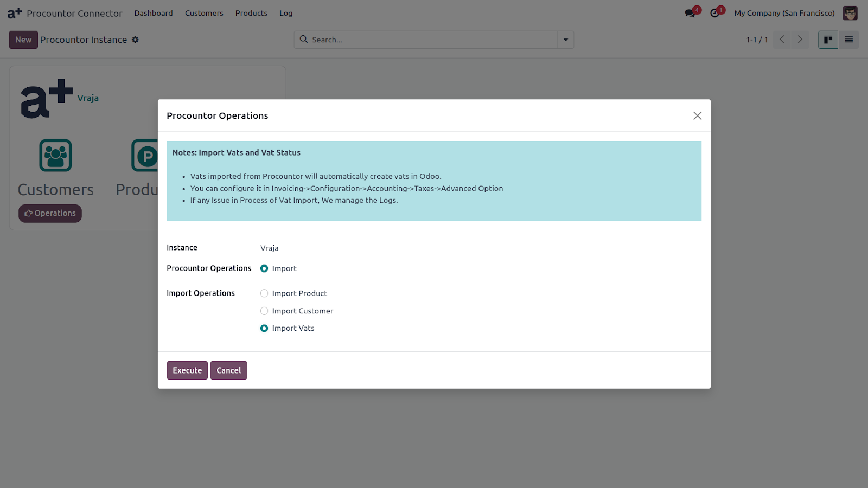
Task: Click the Customers label on card
Action: coord(55,190)
